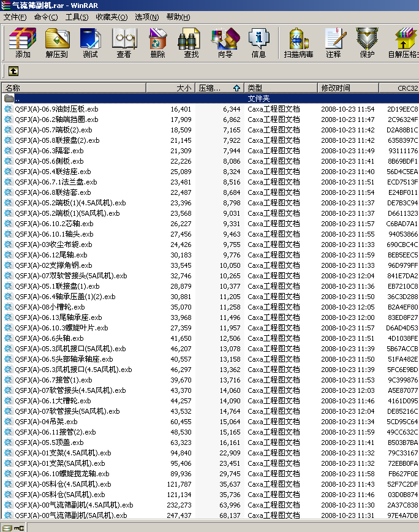
Task: Select file QSFJ(A)-06.5头部轴承轴座.exb
Action: [x=64, y=359]
